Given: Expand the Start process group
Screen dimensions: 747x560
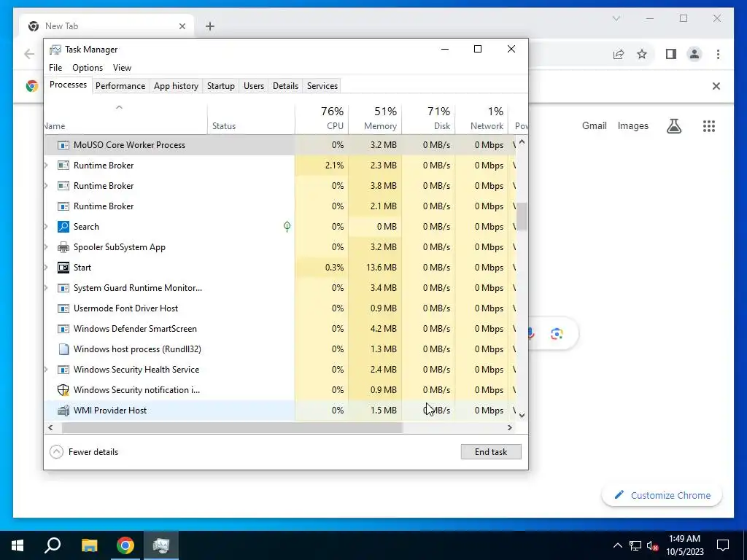Looking at the screenshot, I should pyautogui.click(x=46, y=268).
